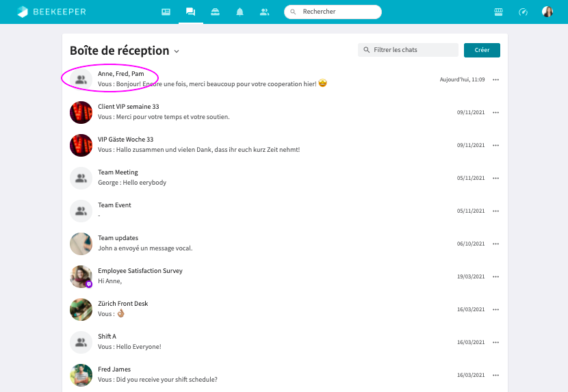Click the Zürich Front Desk avatar
Image resolution: width=568 pixels, height=392 pixels.
(x=81, y=309)
